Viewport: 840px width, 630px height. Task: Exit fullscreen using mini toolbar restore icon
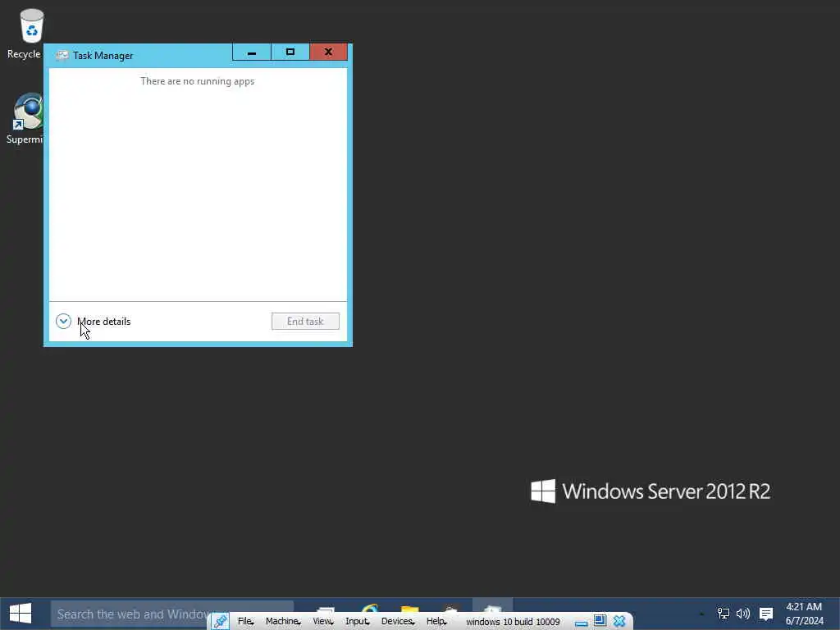click(x=600, y=621)
